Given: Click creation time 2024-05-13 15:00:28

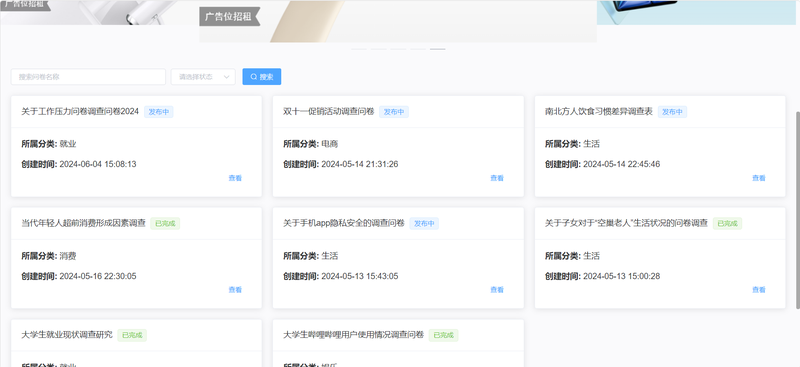Looking at the screenshot, I should point(621,276).
